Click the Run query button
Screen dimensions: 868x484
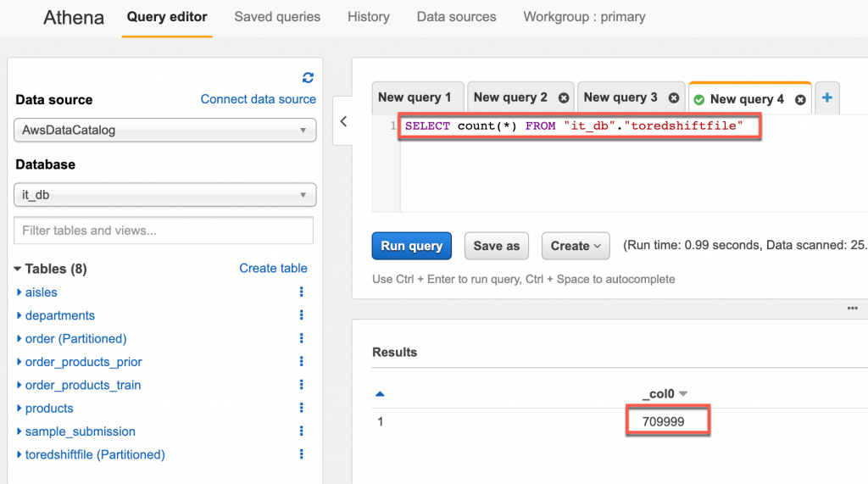tap(411, 246)
